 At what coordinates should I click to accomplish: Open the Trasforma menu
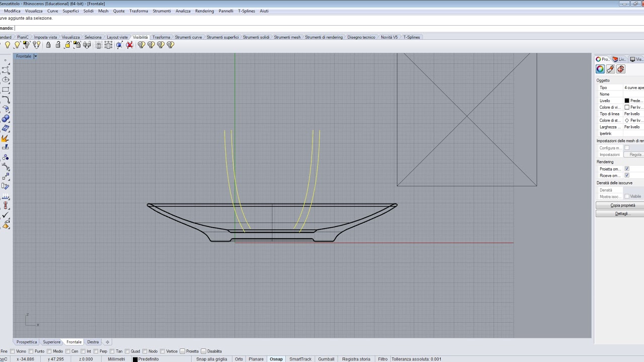click(x=138, y=11)
